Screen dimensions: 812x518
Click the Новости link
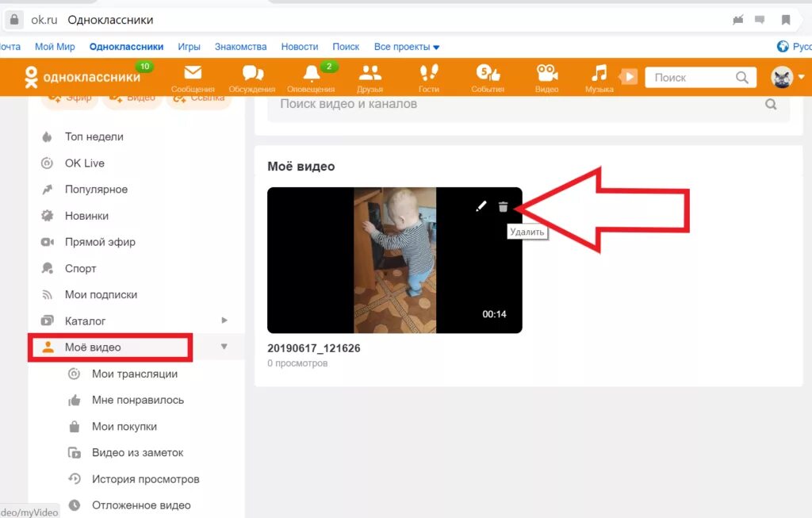[x=300, y=47]
